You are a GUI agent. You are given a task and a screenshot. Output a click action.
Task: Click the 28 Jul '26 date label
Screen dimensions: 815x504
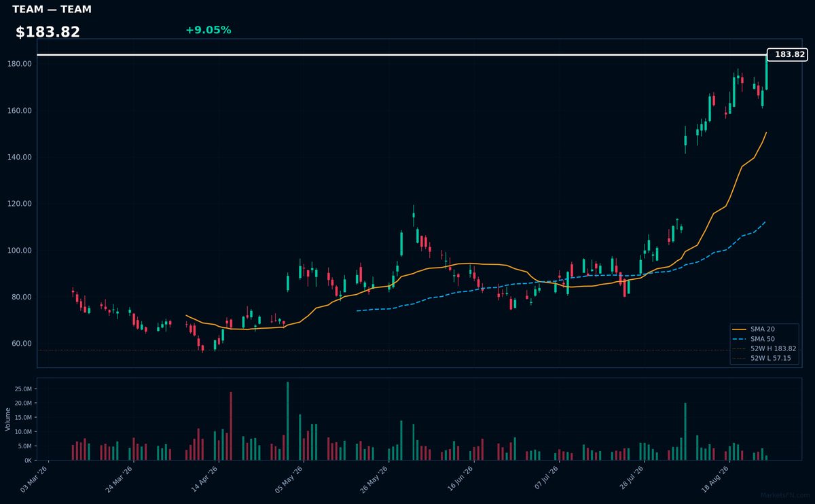coord(630,478)
